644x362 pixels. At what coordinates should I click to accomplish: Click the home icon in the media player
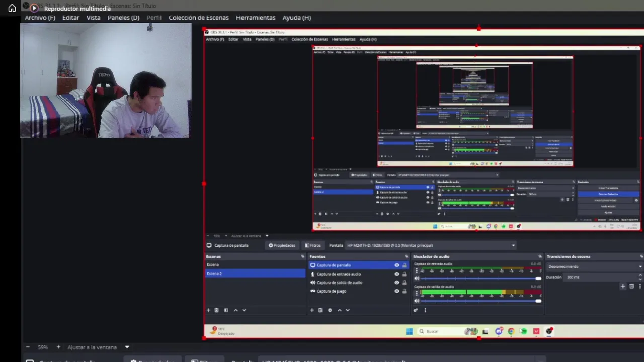click(x=12, y=8)
